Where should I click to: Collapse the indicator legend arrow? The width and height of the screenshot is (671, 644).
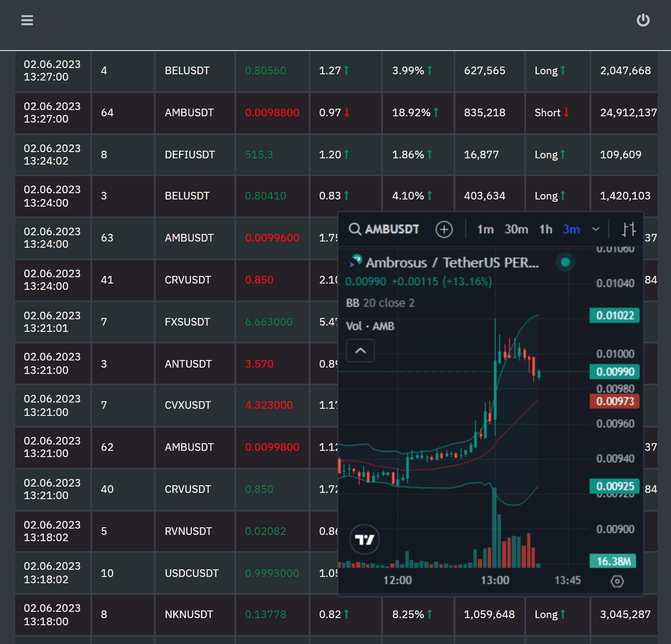(361, 351)
